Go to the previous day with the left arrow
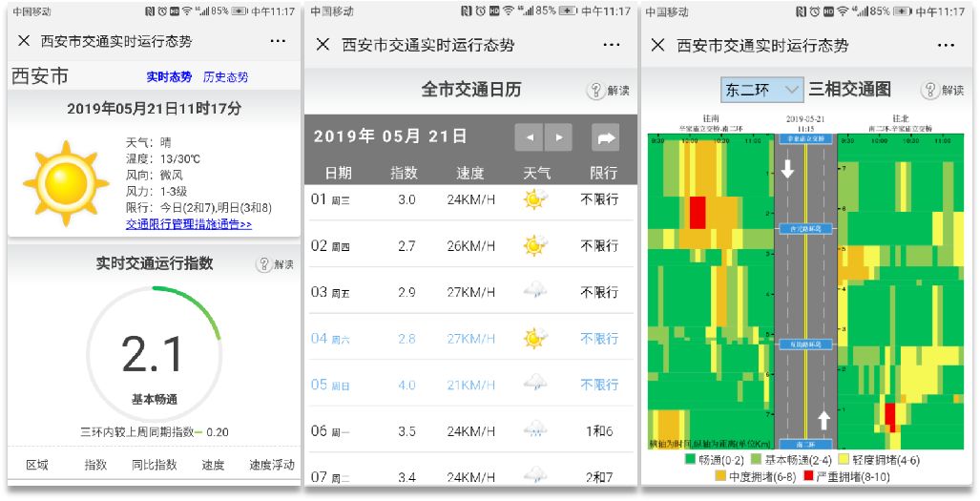This screenshot has height=501, width=980. 530,138
